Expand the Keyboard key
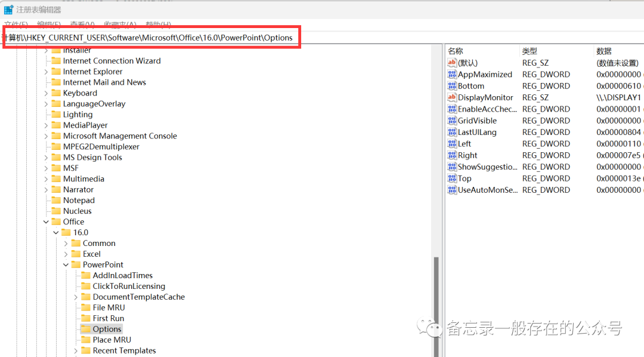Image resolution: width=644 pixels, height=357 pixels. (x=46, y=93)
